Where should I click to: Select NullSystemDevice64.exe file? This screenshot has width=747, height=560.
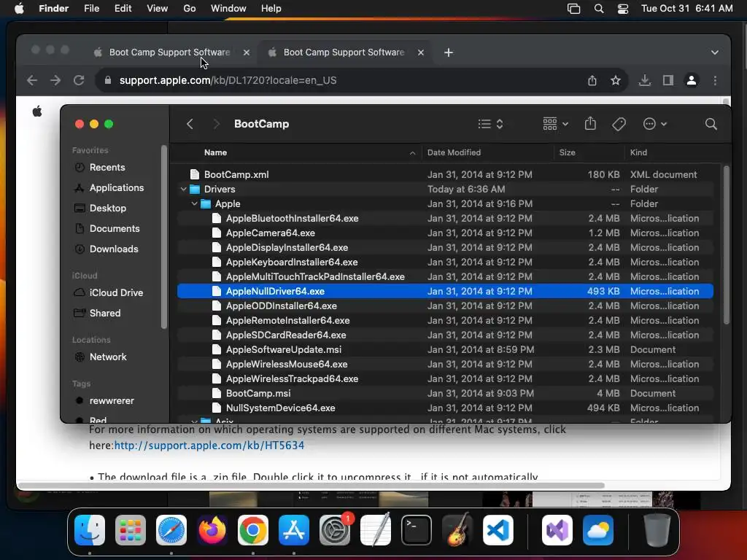[445, 408]
